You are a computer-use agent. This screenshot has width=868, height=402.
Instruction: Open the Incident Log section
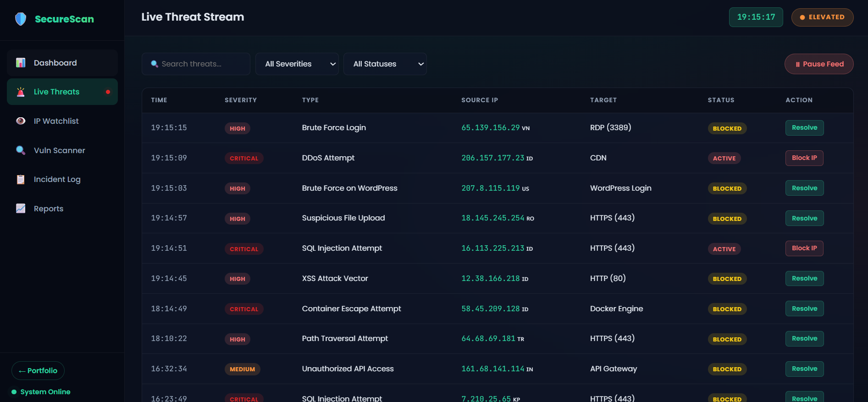pyautogui.click(x=62, y=179)
